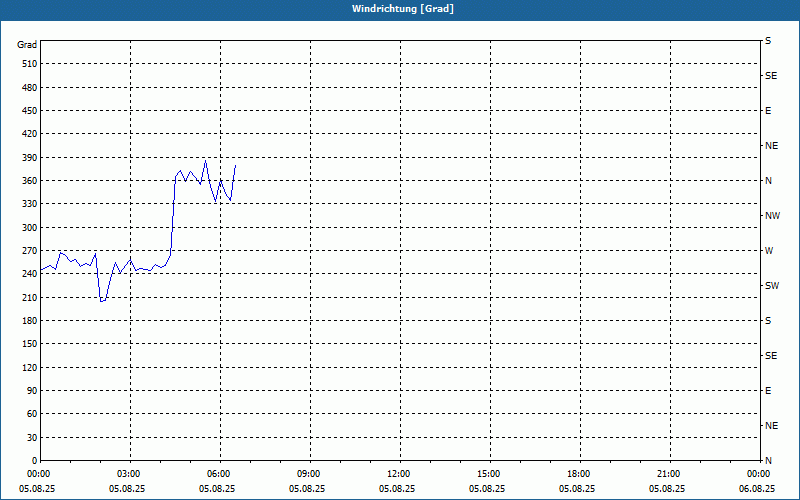Screen dimensions: 800x500
Task: Choose the 300 degree axis label
Action: click(30, 228)
